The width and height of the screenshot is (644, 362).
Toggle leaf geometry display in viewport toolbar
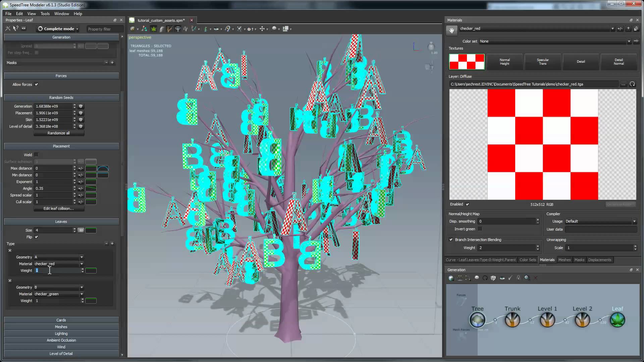click(154, 29)
